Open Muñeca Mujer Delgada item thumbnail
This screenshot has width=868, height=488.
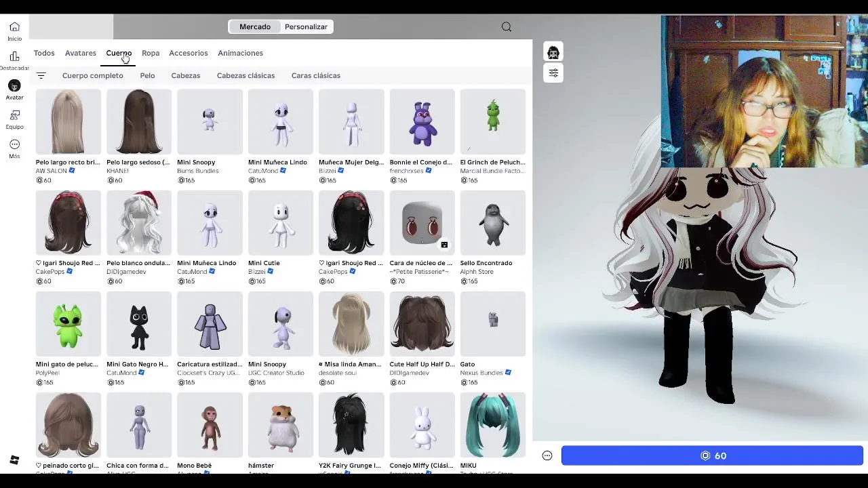[x=351, y=122]
